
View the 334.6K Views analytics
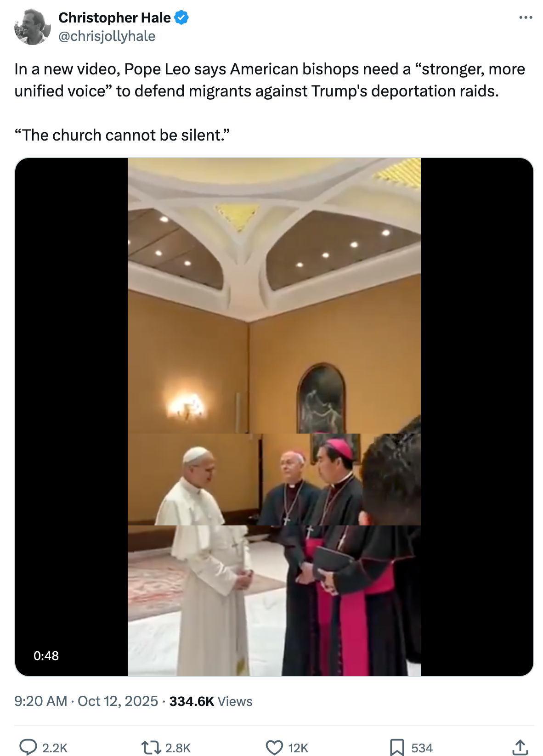(211, 701)
